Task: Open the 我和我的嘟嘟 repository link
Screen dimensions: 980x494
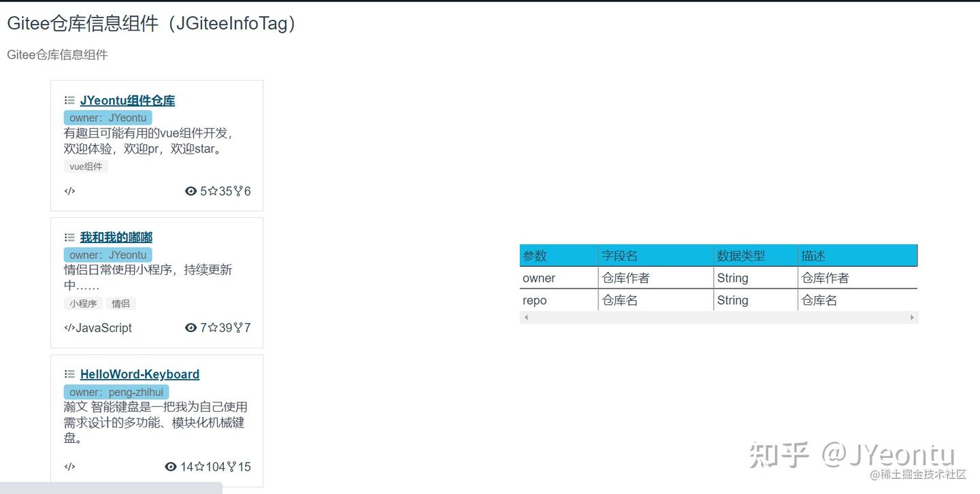Action: (x=116, y=237)
